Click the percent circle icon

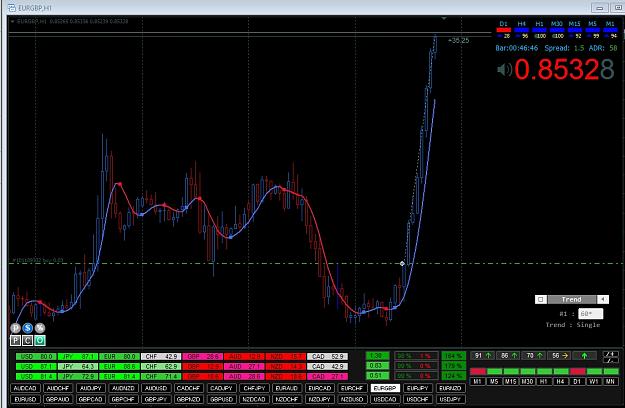tap(40, 328)
